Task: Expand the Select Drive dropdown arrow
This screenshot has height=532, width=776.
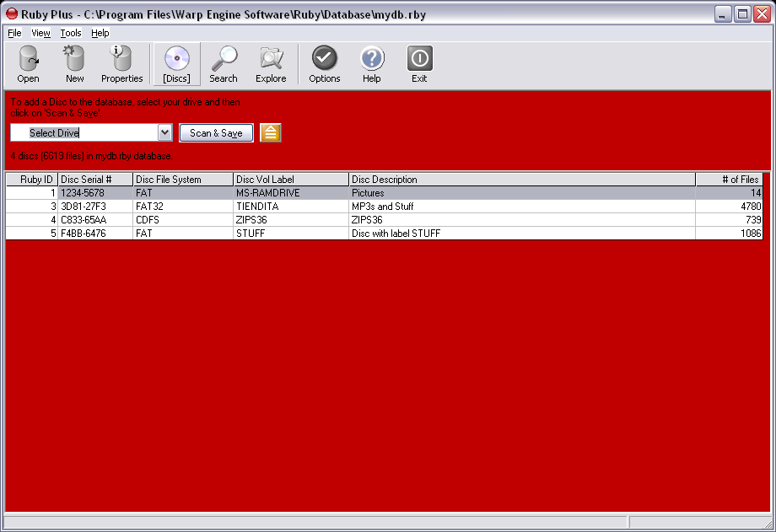Action: click(x=164, y=132)
